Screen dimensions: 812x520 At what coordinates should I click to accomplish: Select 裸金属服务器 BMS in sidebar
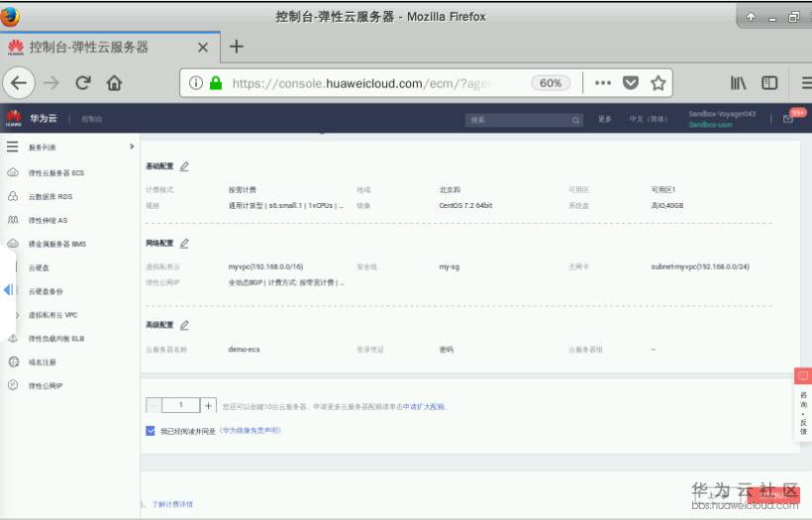pos(57,244)
